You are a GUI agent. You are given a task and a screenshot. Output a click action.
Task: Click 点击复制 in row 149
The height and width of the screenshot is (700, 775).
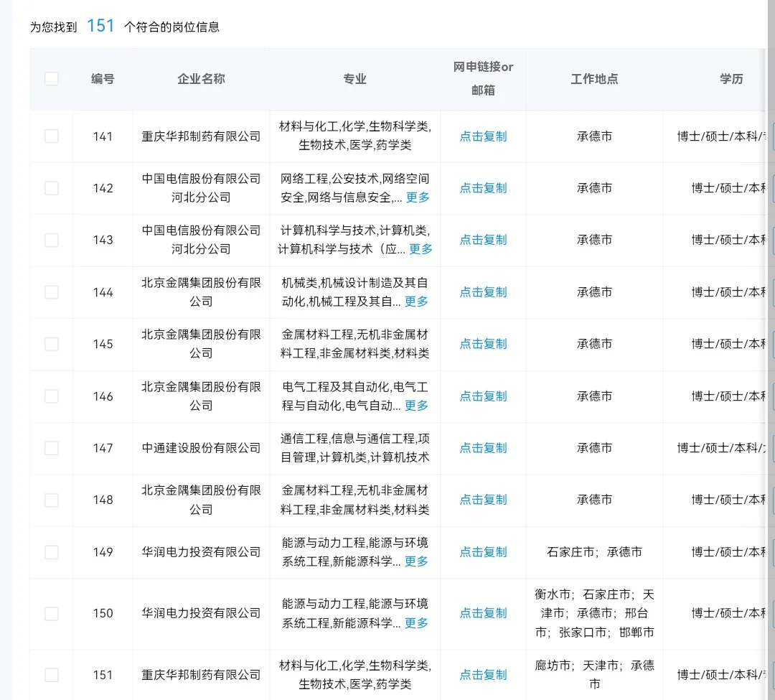pos(484,551)
